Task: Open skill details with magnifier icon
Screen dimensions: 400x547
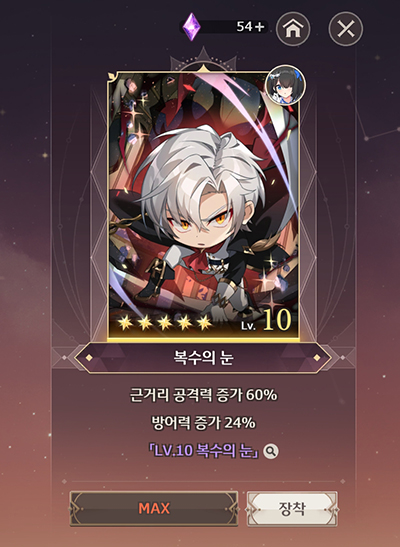Action: click(271, 451)
